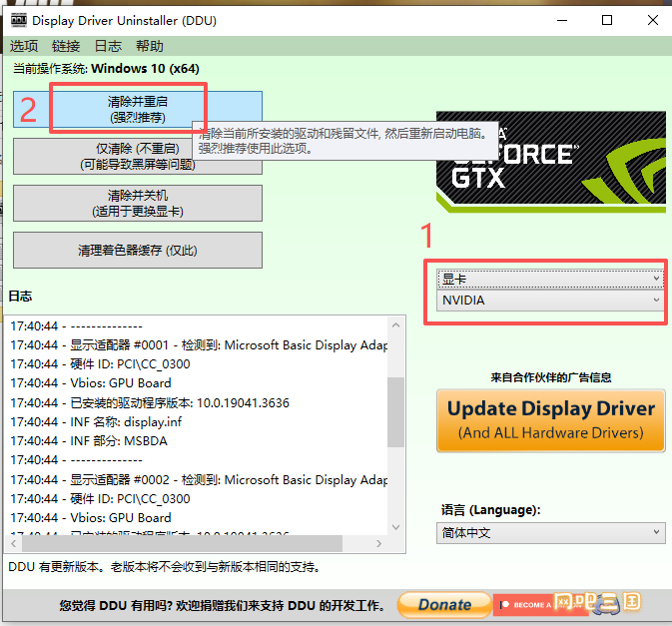Open the 链接 menu
Screen dimensions: 672x626
tap(66, 46)
